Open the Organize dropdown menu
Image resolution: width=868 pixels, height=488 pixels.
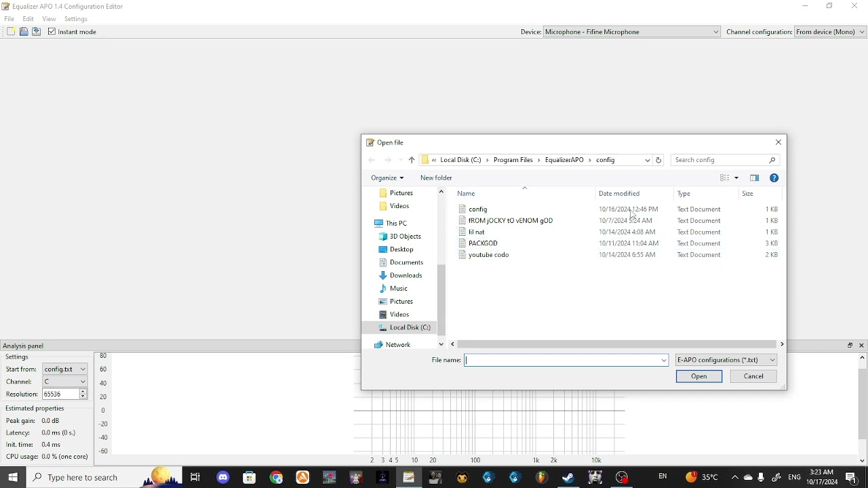pyautogui.click(x=388, y=178)
